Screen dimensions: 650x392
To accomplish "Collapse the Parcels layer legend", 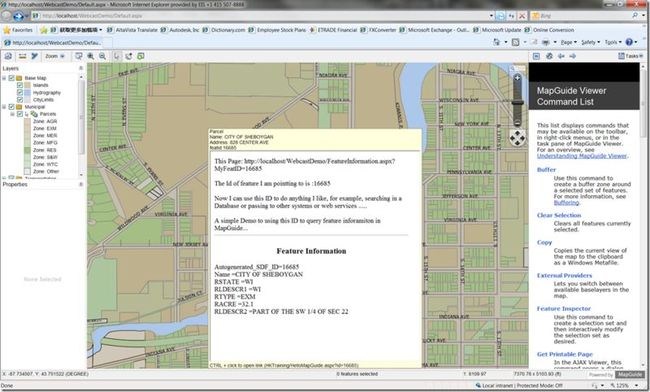I will tap(12, 114).
